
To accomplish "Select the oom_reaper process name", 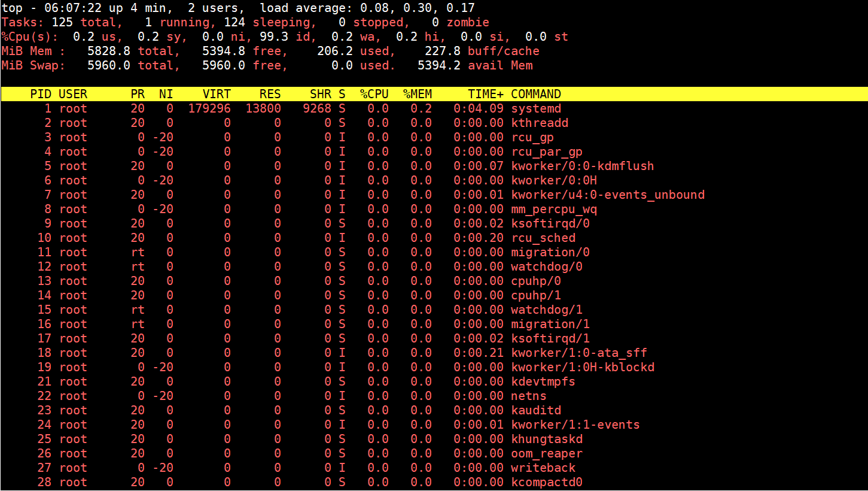I will click(547, 453).
